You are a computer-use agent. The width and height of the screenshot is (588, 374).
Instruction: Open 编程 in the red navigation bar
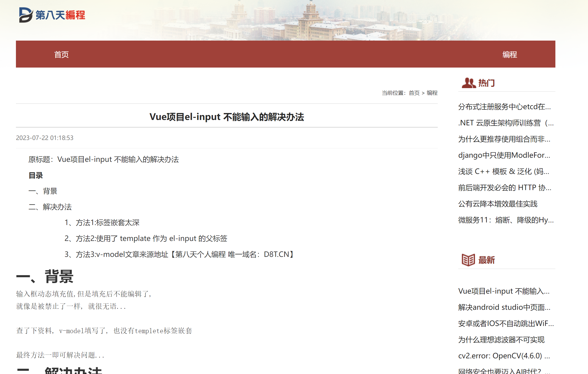coord(510,54)
